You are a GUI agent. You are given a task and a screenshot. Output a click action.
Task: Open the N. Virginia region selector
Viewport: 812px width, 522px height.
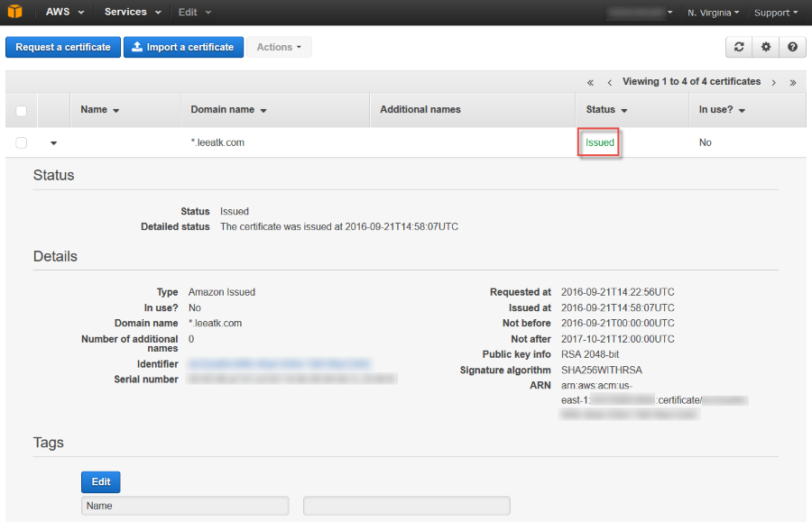[713, 13]
